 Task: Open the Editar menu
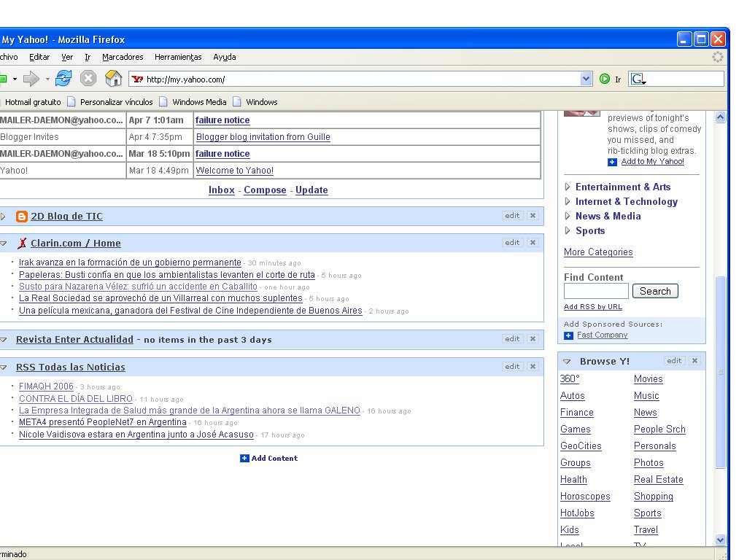(39, 57)
